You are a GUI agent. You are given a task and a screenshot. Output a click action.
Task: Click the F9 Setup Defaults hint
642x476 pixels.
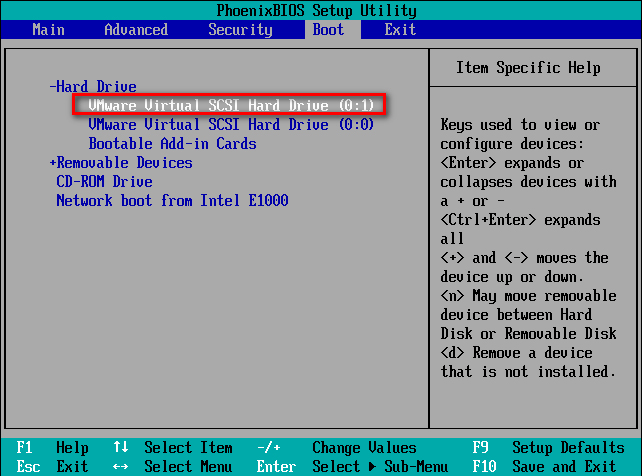click(549, 447)
